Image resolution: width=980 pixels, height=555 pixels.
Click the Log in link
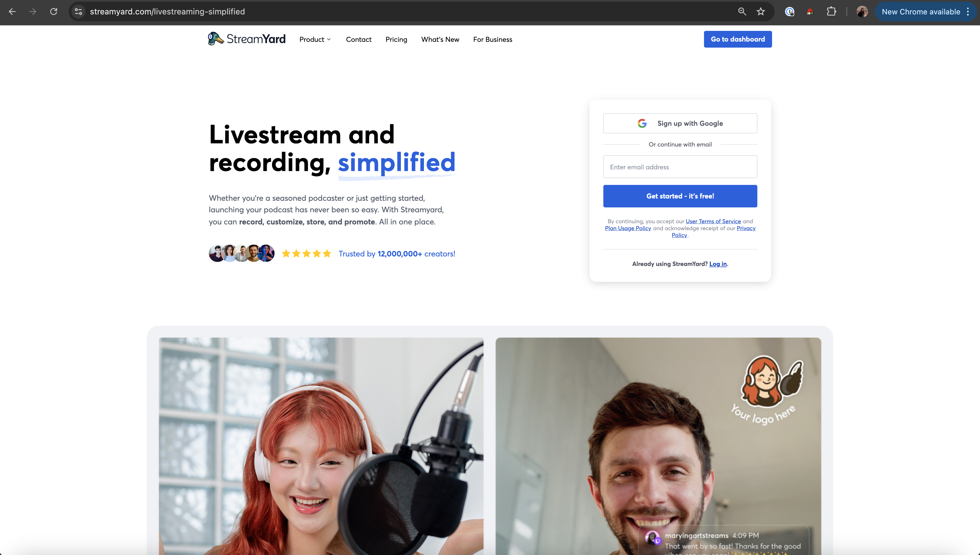(718, 264)
